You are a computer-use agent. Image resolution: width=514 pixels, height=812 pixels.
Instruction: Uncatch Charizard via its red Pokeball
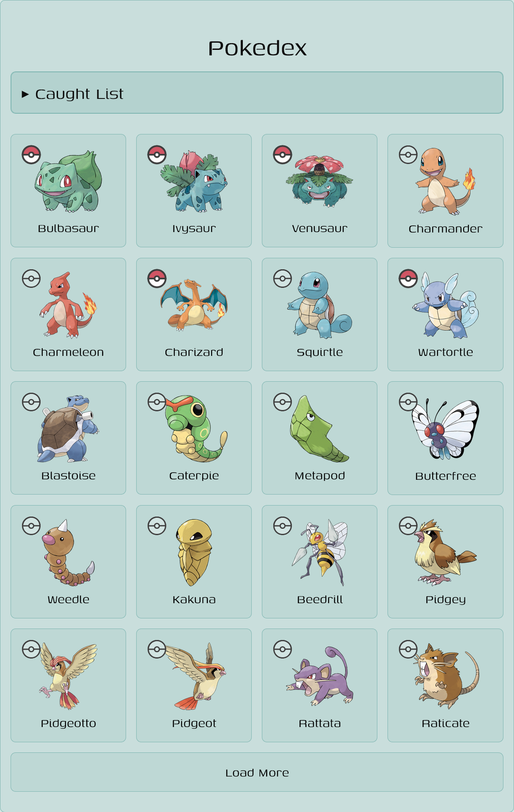(x=157, y=279)
